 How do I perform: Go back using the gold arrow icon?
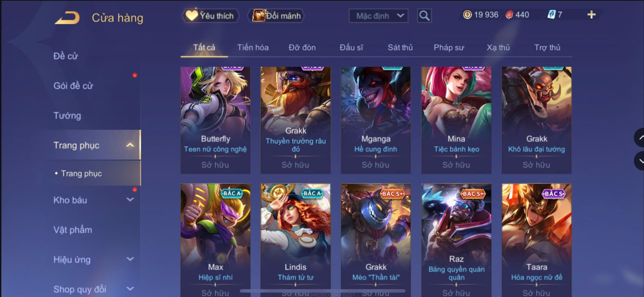(x=67, y=18)
